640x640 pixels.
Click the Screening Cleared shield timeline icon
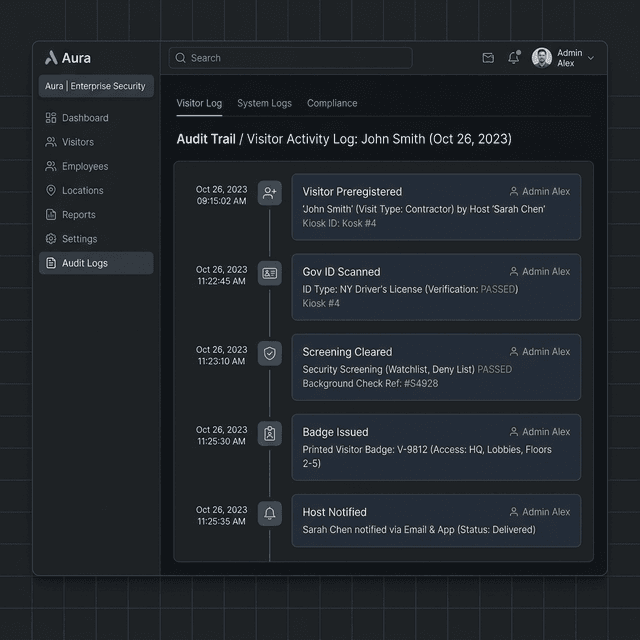(269, 353)
